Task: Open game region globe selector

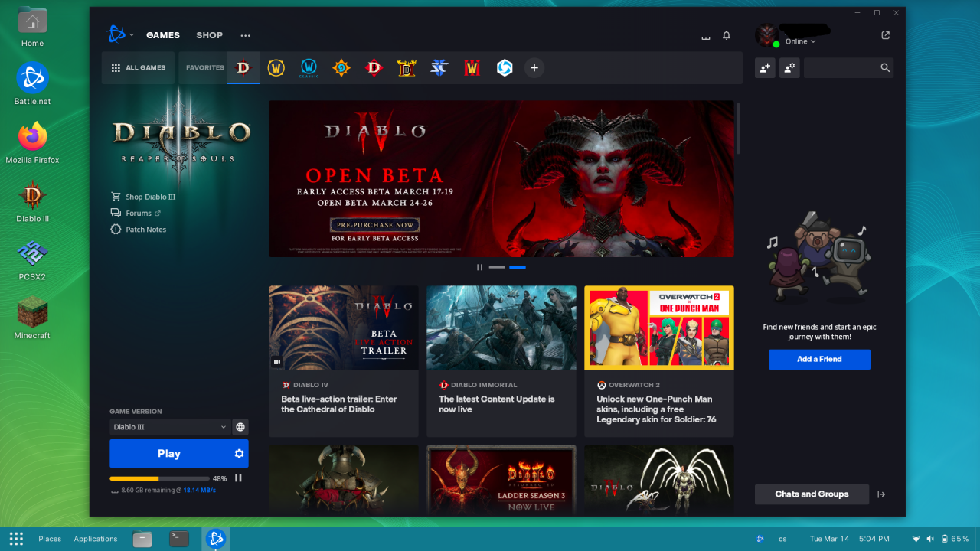Action: 240,427
